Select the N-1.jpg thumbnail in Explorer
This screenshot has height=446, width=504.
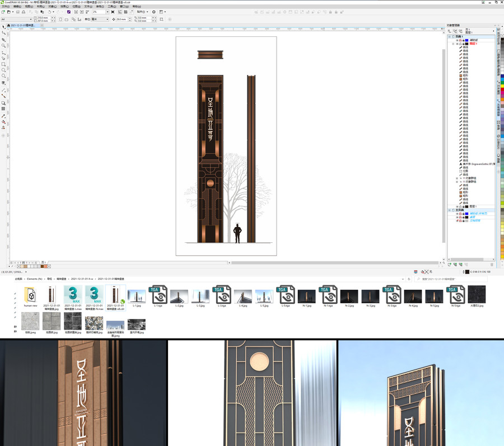click(x=307, y=298)
